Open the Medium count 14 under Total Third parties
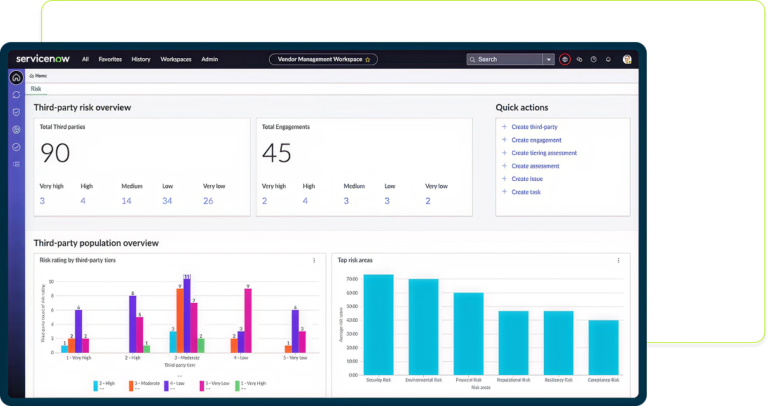 pyautogui.click(x=126, y=201)
